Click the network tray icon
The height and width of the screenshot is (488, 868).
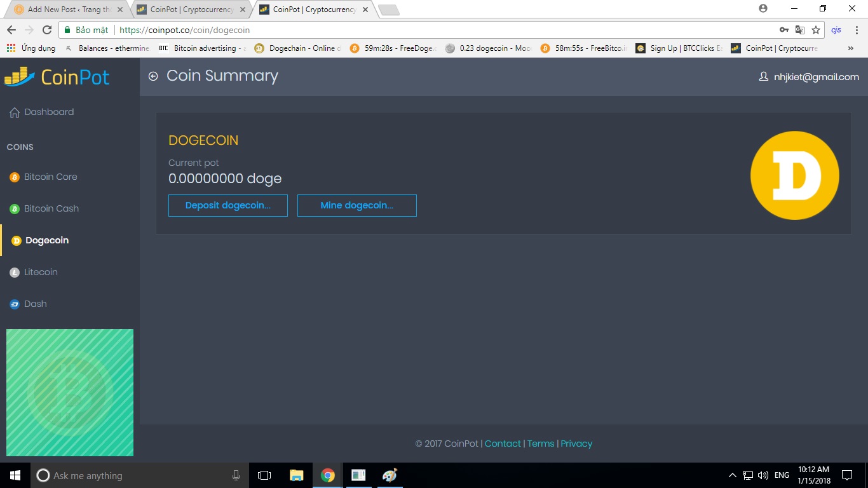(x=748, y=475)
